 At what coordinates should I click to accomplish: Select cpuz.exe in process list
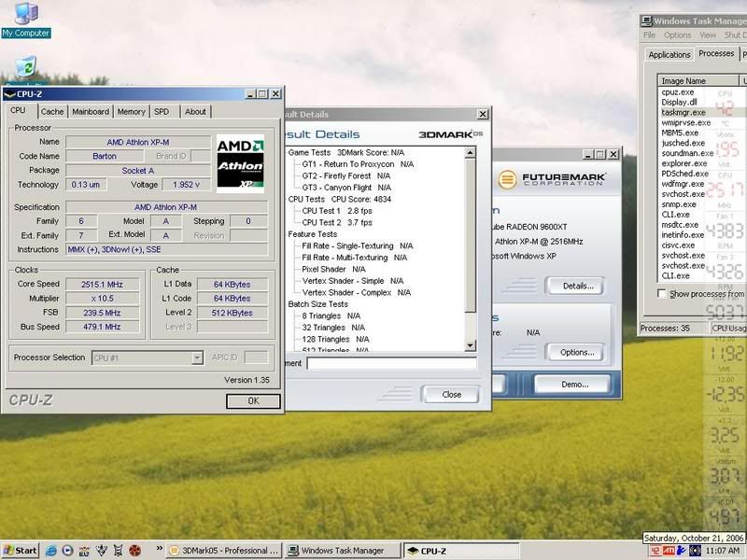(x=678, y=91)
